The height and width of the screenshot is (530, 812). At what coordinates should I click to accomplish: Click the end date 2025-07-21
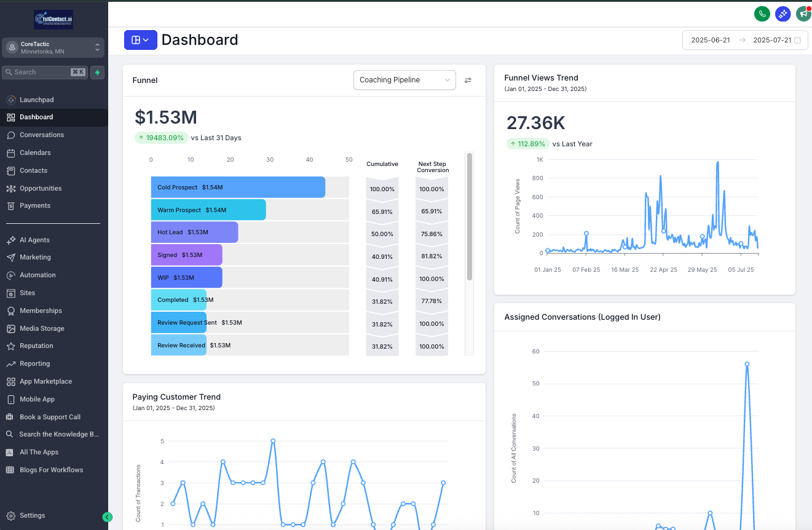(772, 40)
